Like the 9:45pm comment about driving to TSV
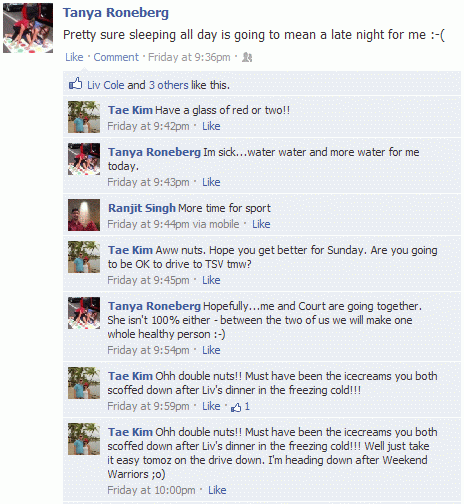This screenshot has height=504, width=464. 211,280
